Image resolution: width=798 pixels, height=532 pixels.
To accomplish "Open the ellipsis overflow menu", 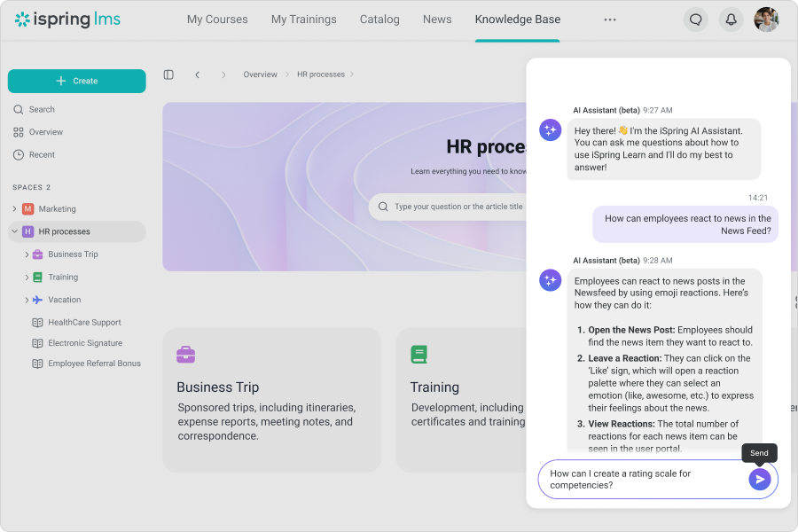I will [x=609, y=19].
